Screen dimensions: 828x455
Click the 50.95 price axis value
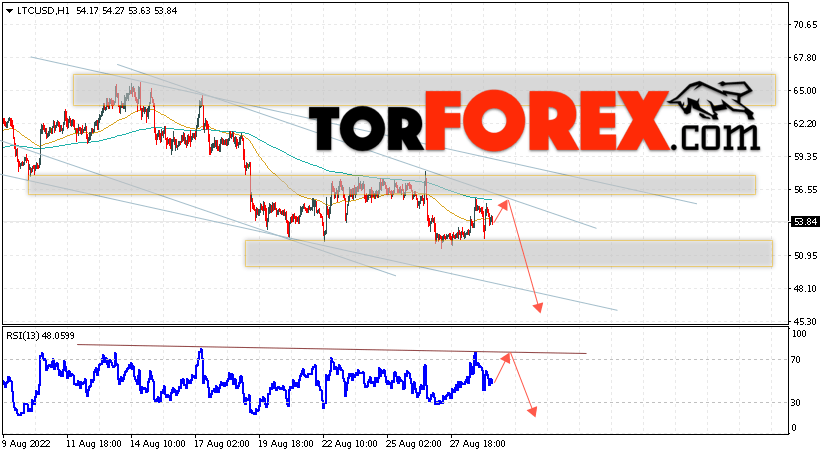(x=805, y=255)
